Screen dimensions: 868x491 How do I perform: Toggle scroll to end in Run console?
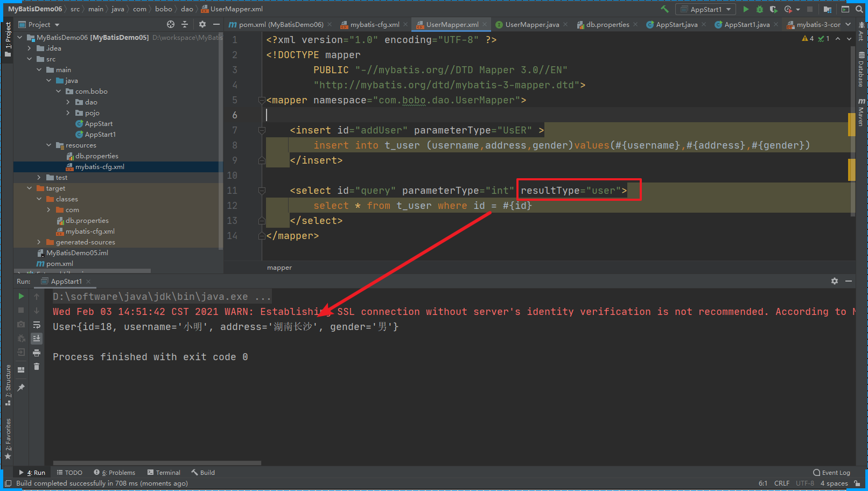37,339
